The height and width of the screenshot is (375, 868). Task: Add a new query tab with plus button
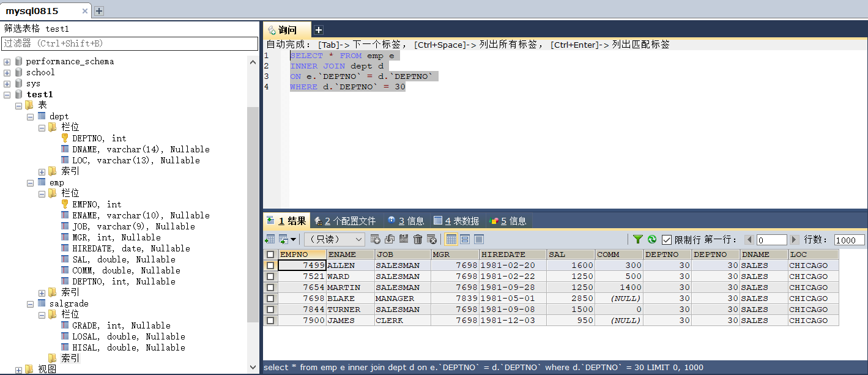pyautogui.click(x=319, y=30)
